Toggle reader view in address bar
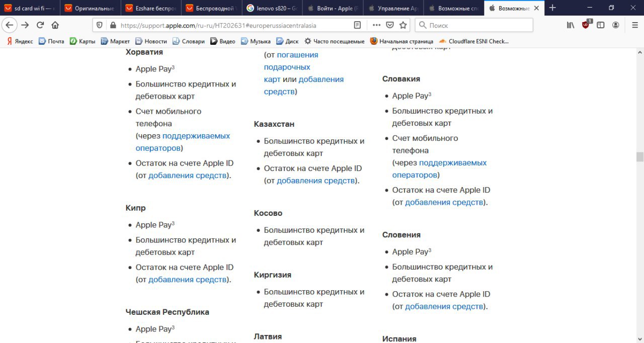 pyautogui.click(x=357, y=25)
